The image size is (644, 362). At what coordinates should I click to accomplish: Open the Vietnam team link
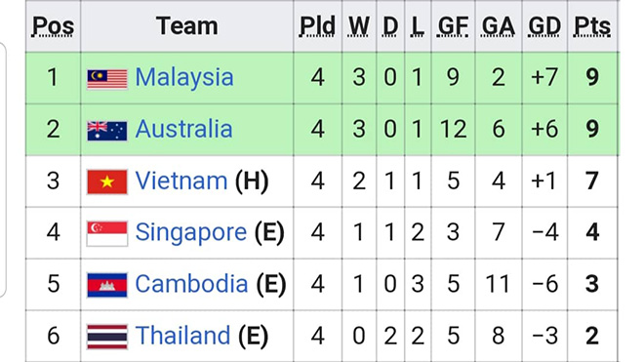pyautogui.click(x=181, y=181)
